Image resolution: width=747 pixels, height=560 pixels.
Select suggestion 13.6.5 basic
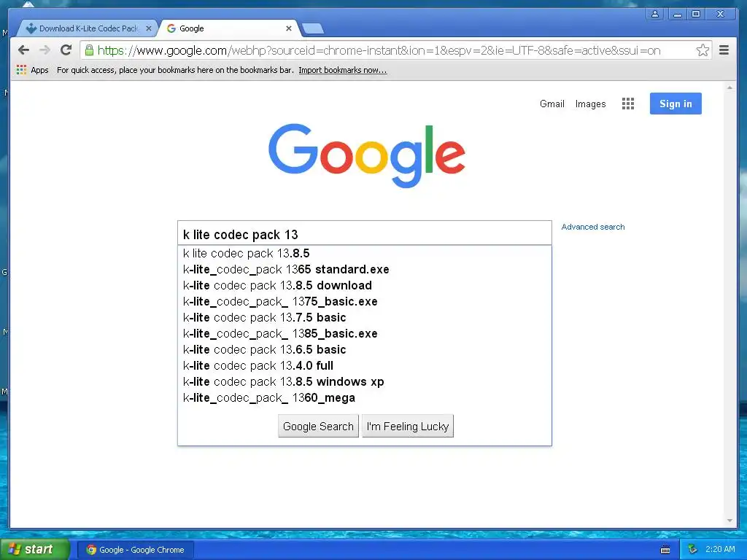365,349
